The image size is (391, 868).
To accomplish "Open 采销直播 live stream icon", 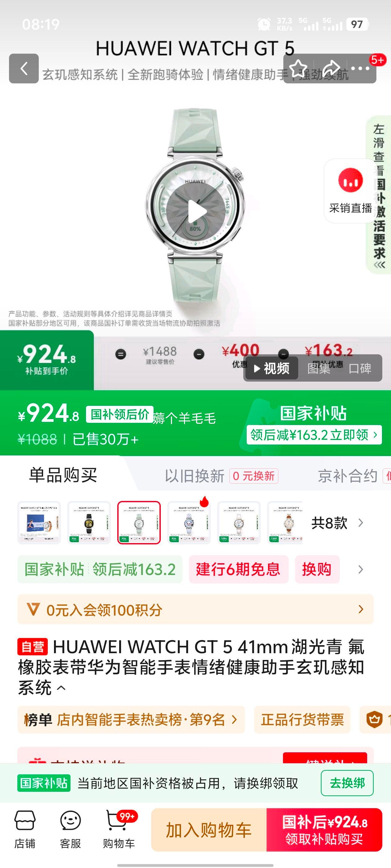I will click(x=351, y=191).
